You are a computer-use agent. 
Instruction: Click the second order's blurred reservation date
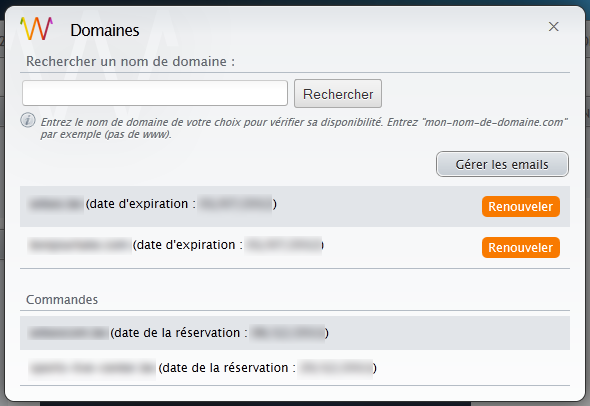click(336, 368)
